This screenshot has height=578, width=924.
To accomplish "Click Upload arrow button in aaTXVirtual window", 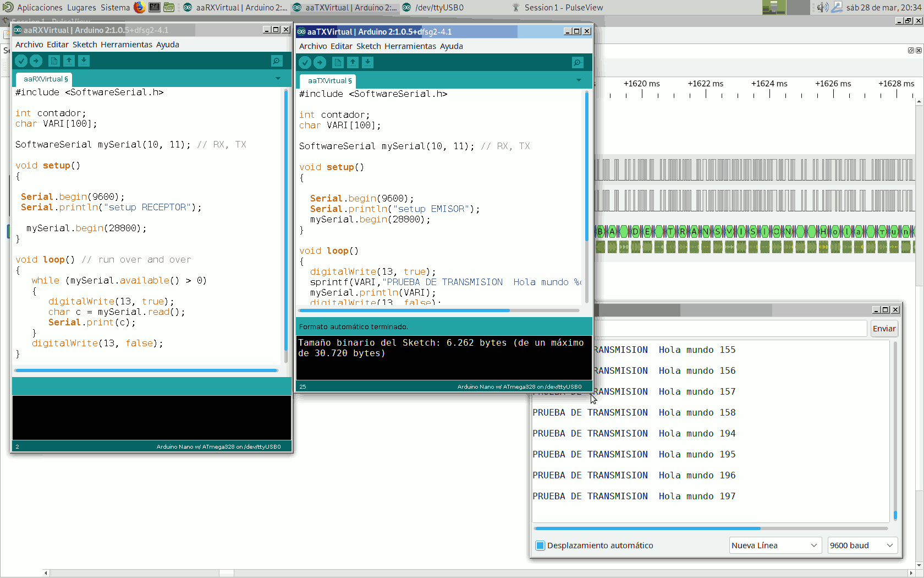I will (320, 63).
